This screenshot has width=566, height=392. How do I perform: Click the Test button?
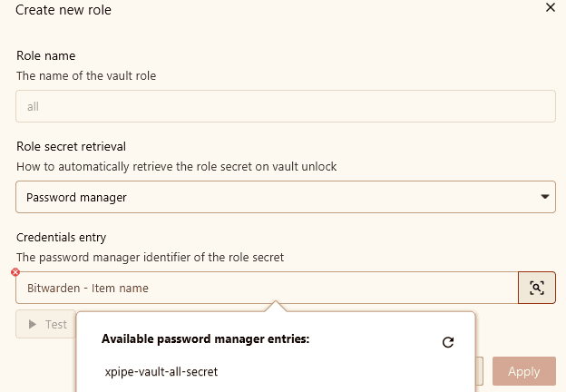tap(46, 324)
